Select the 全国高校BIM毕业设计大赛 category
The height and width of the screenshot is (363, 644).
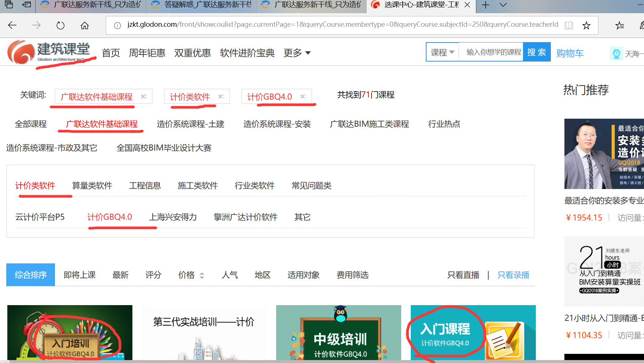click(x=164, y=148)
